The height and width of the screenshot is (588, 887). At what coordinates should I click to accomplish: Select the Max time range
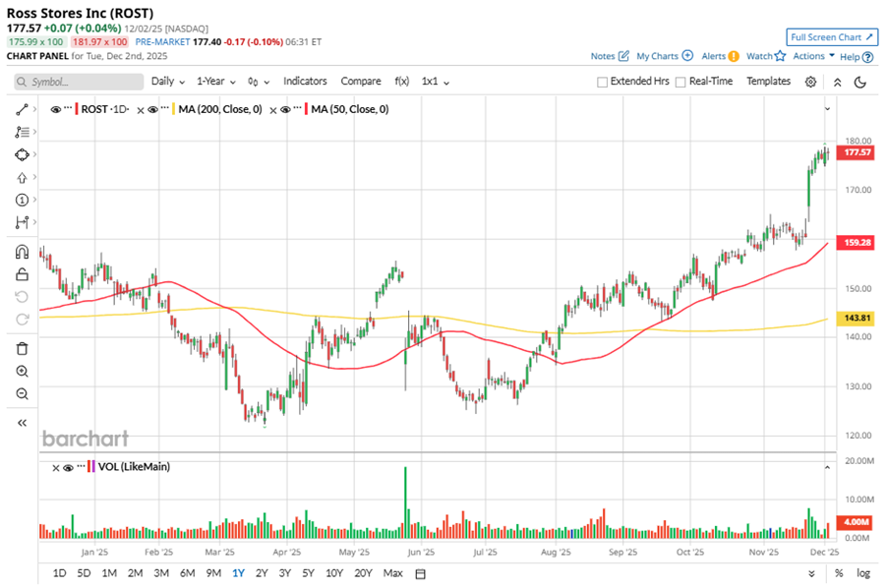[x=392, y=573]
